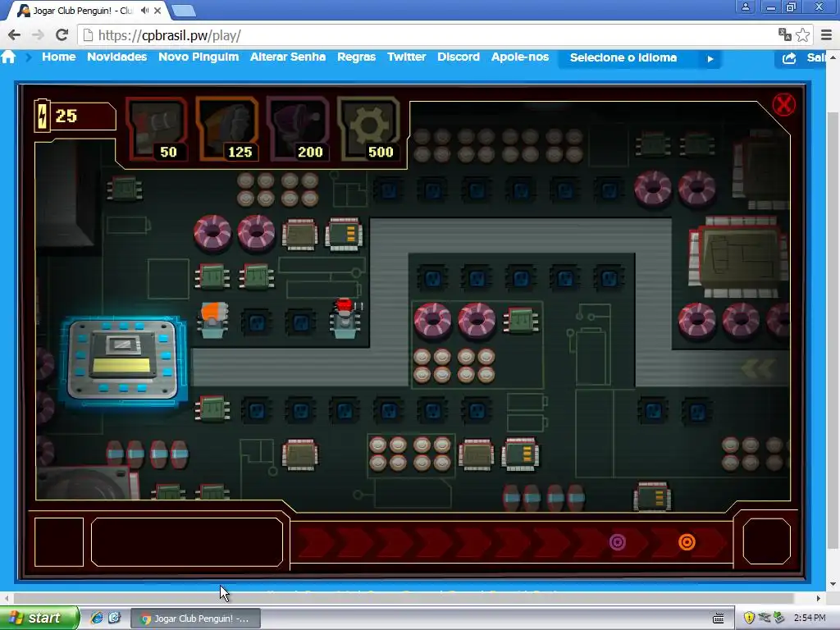
Task: Open the Novidades page
Action: [116, 57]
